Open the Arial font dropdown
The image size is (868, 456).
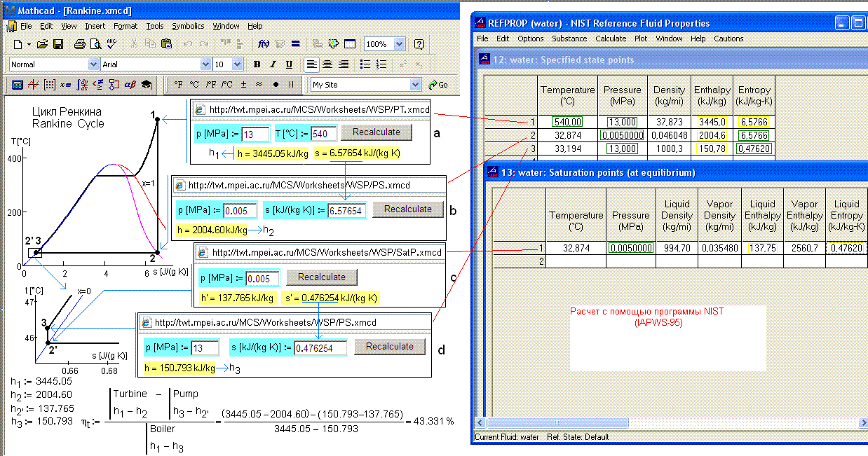point(205,64)
